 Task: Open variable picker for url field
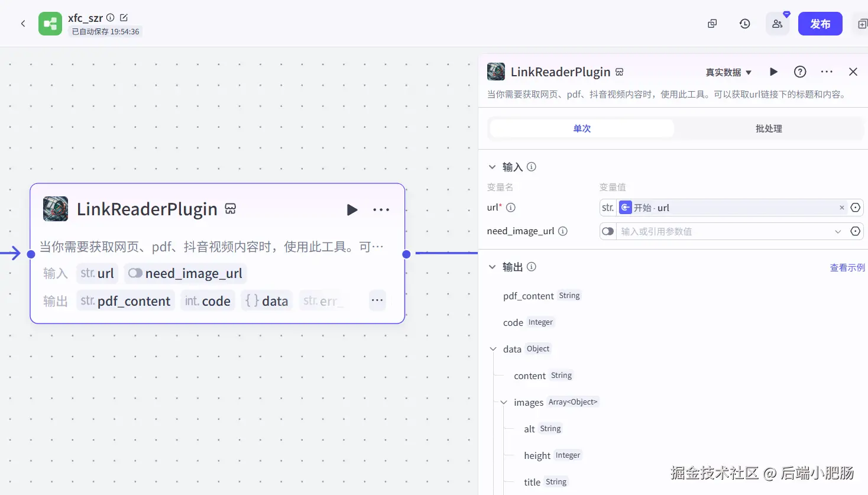(855, 208)
